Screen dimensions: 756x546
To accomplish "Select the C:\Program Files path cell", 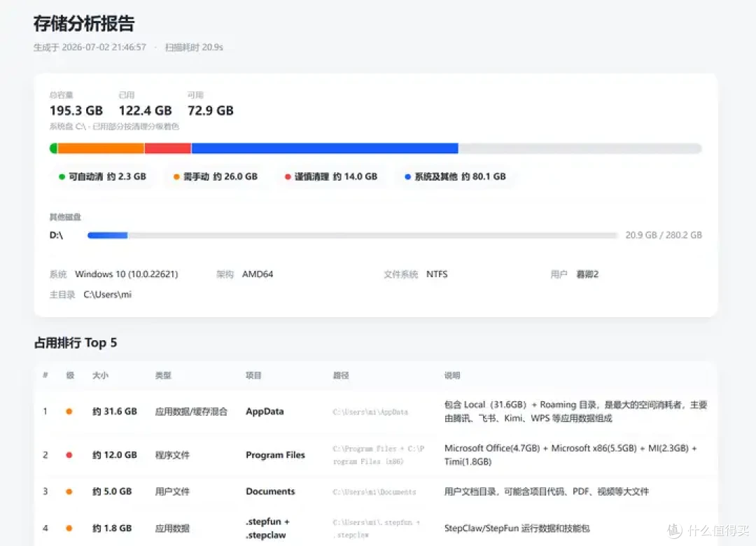I will click(x=379, y=455).
